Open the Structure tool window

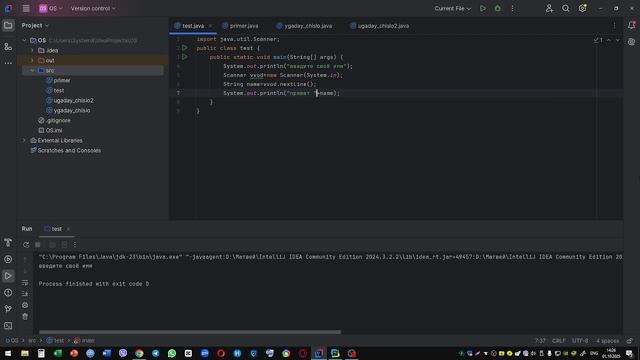coord(8,47)
